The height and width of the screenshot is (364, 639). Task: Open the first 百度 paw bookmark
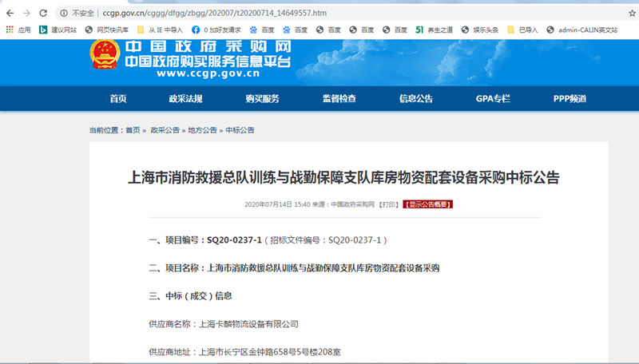262,30
